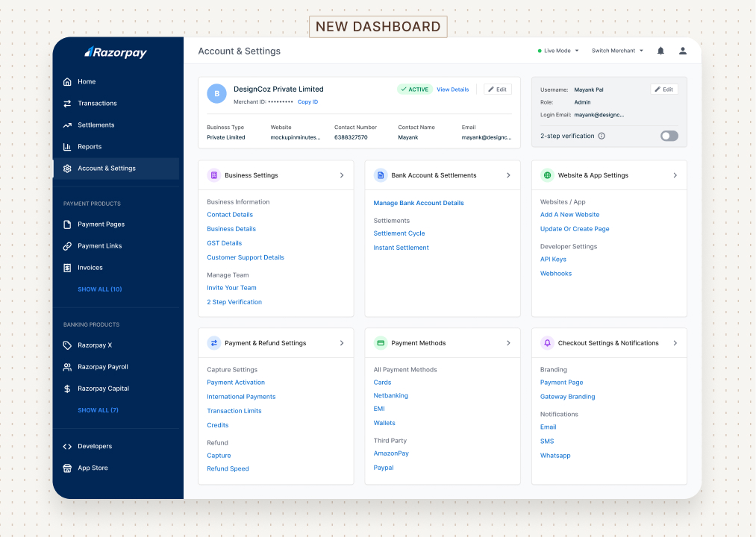The image size is (756, 537).
Task: Expand Checkout Settings & Notifications chevron
Action: coord(675,343)
